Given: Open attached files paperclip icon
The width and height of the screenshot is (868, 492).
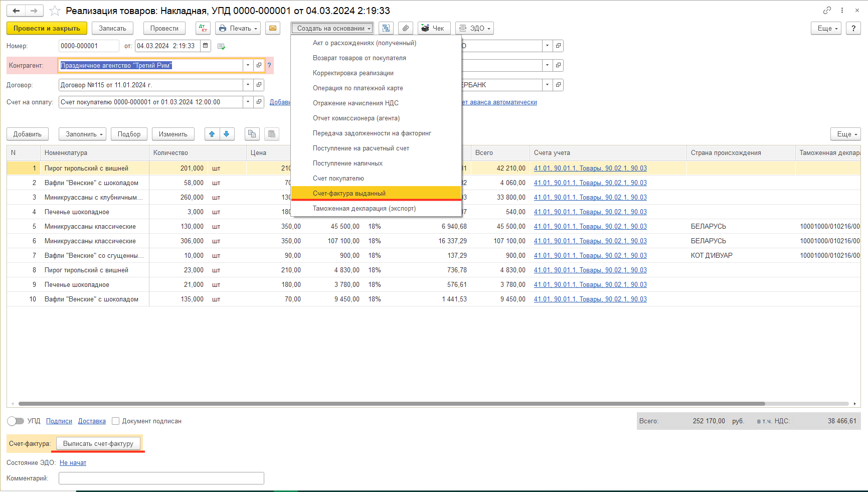Looking at the screenshot, I should pos(406,28).
